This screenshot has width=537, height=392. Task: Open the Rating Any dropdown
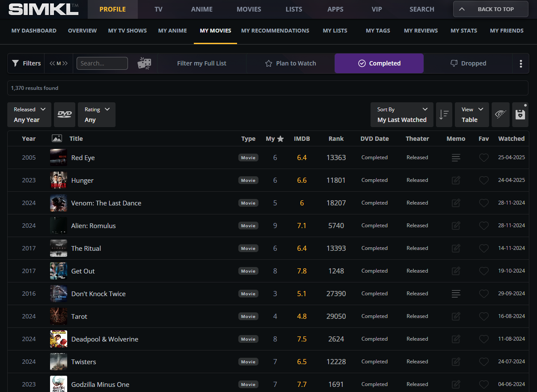click(97, 115)
